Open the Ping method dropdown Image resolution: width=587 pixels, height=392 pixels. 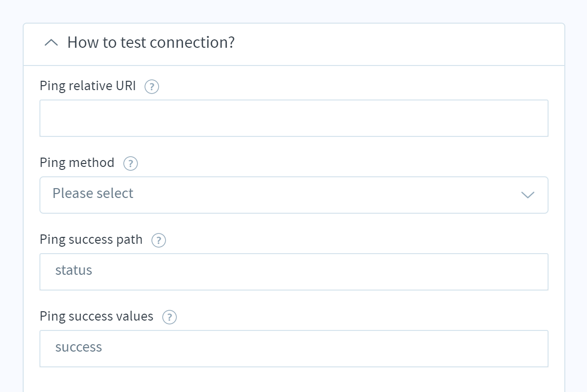[294, 195]
